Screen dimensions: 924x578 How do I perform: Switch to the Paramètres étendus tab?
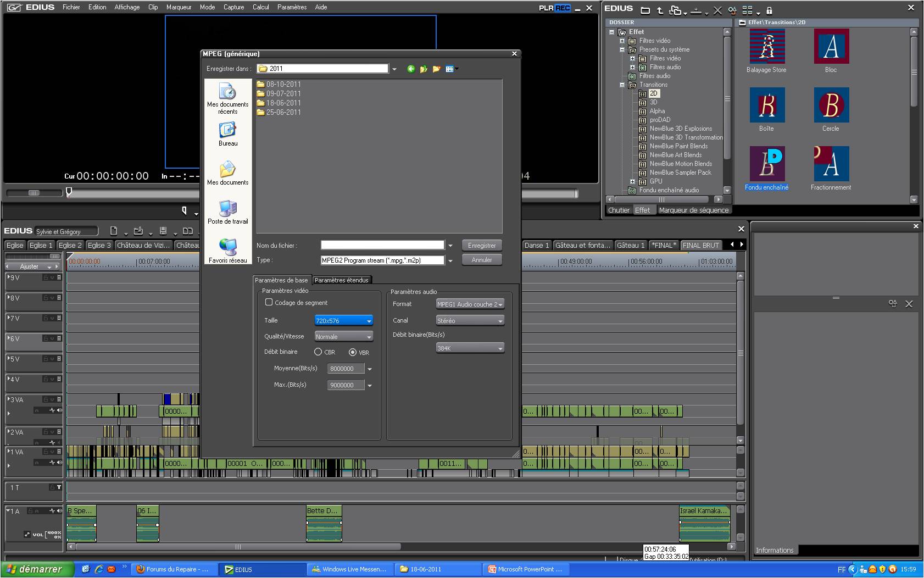pos(342,280)
